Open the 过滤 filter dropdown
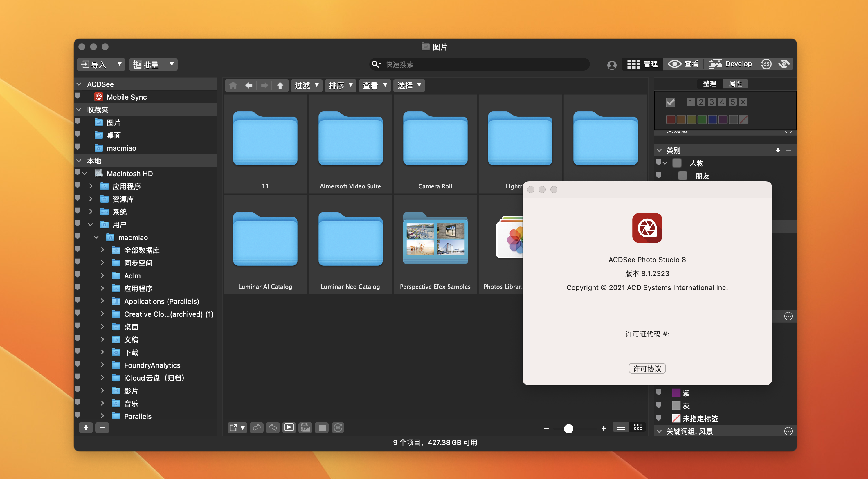This screenshot has height=479, width=868. (306, 86)
